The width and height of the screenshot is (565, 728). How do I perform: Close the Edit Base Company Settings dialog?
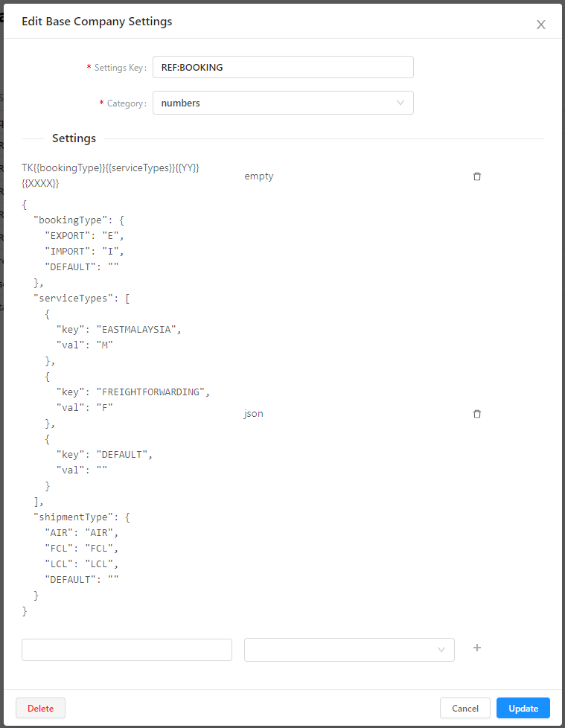541,25
